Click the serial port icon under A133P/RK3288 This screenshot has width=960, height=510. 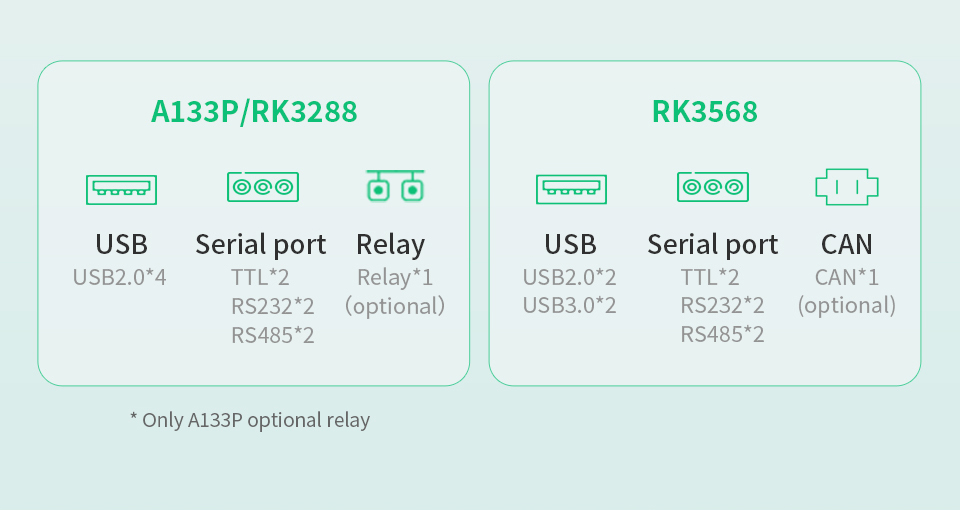pyautogui.click(x=263, y=187)
